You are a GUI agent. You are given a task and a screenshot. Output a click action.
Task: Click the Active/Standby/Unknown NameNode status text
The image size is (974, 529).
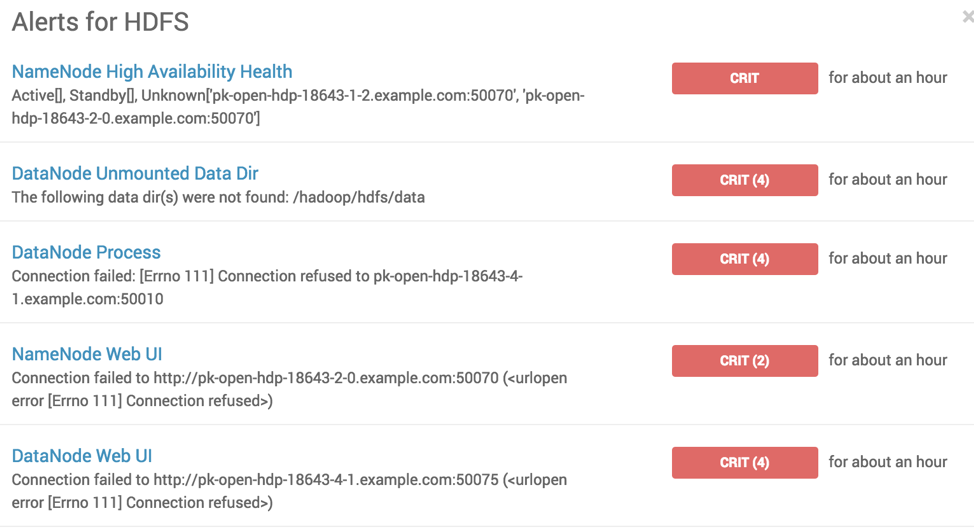pyautogui.click(x=298, y=107)
